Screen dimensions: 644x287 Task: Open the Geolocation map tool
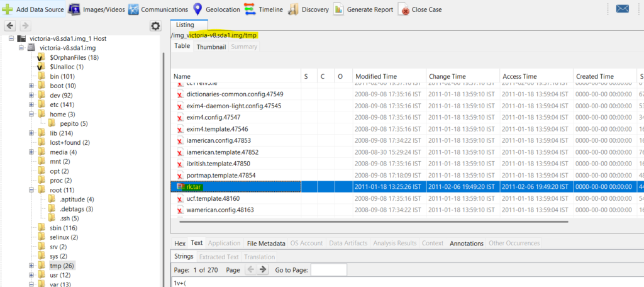click(x=216, y=9)
